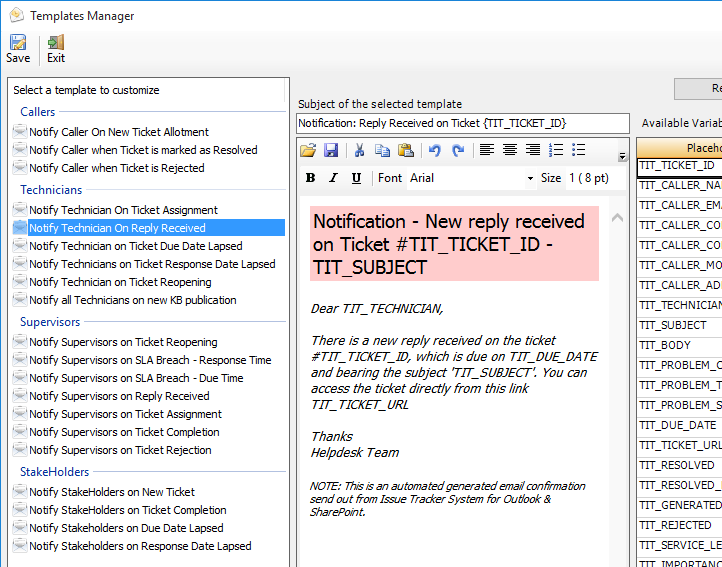Select the TIT_DUE_DATE placeholder variable
This screenshot has height=567, width=722.
click(x=678, y=425)
